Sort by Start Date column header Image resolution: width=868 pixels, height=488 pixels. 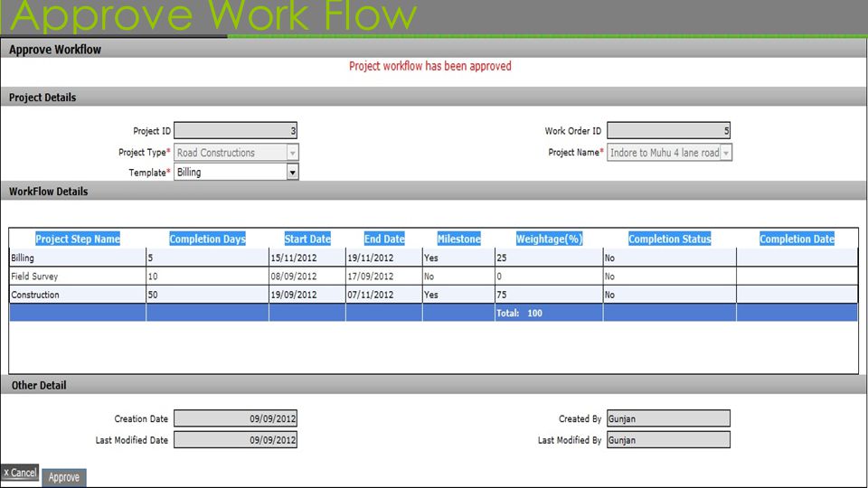tap(307, 239)
